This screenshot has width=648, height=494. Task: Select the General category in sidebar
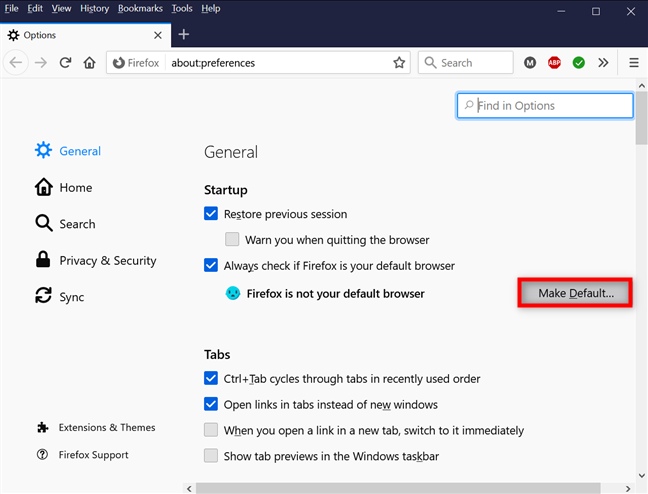coord(68,151)
